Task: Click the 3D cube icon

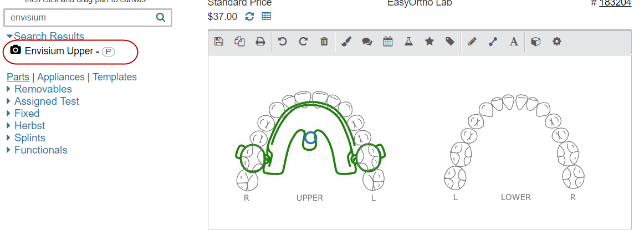Action: [x=535, y=41]
